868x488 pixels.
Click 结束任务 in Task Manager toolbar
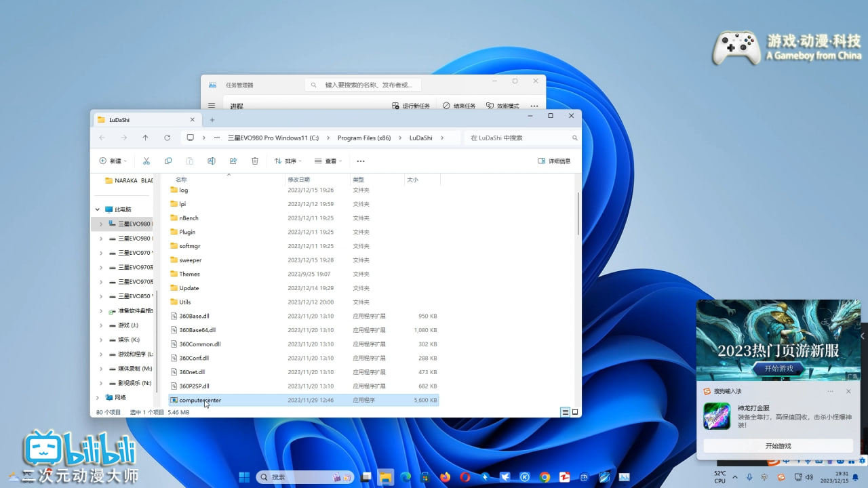pos(460,106)
